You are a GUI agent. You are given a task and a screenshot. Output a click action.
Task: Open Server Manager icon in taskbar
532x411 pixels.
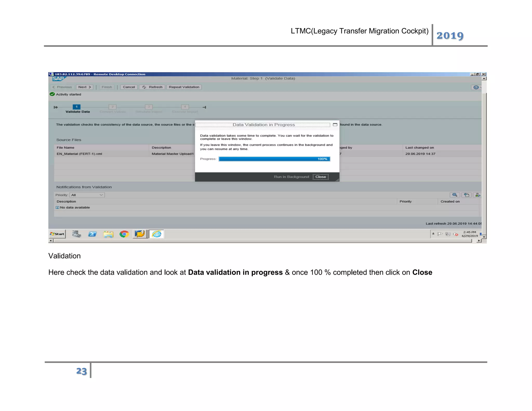(x=76, y=234)
